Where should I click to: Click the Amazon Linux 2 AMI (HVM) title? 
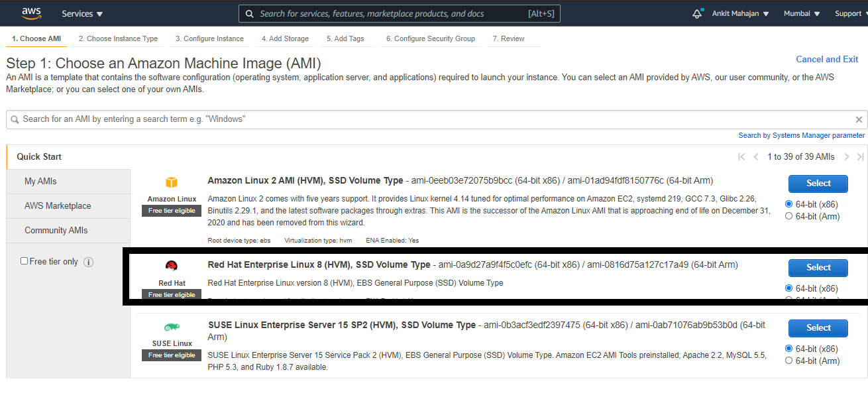[305, 181]
